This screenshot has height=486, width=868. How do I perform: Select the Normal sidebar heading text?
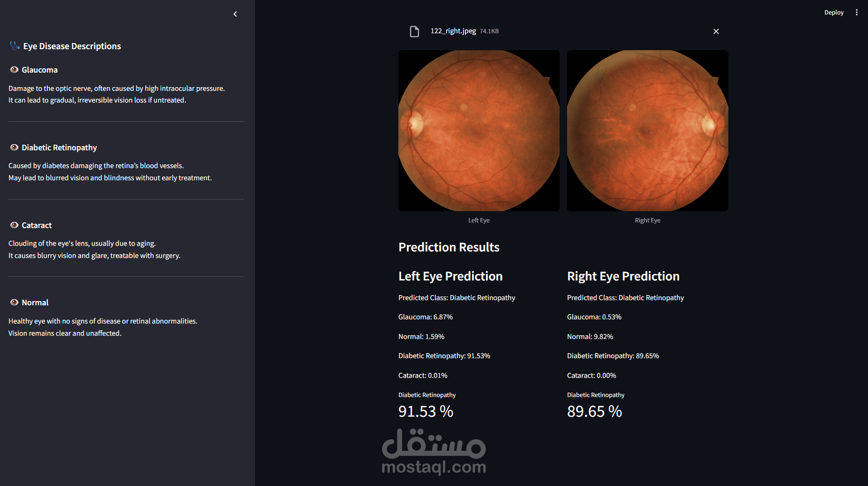click(35, 302)
